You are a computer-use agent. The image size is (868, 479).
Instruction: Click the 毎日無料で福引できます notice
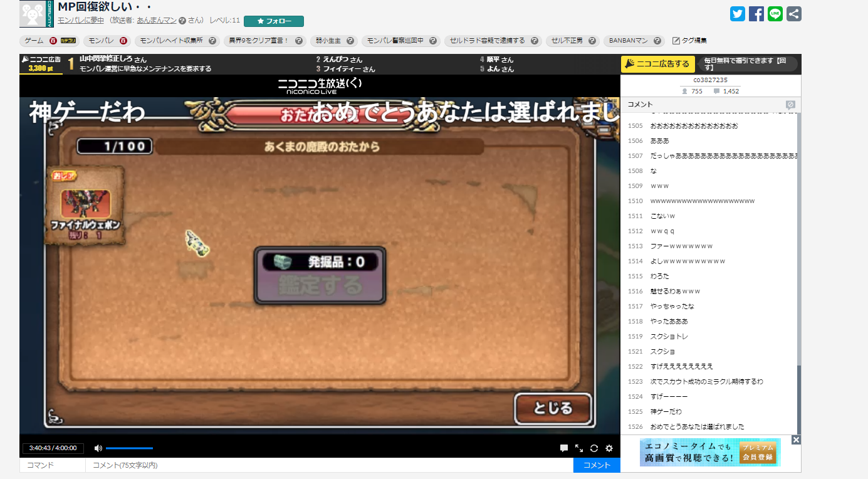(x=749, y=64)
